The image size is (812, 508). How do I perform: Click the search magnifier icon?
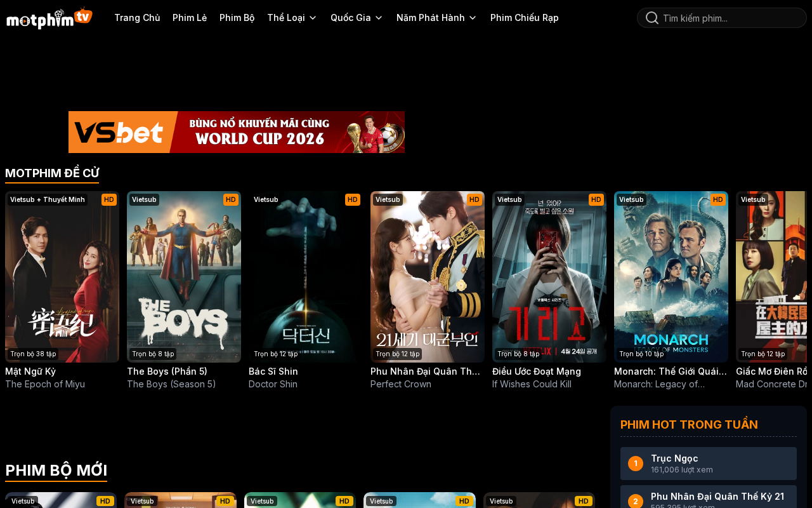(x=652, y=18)
